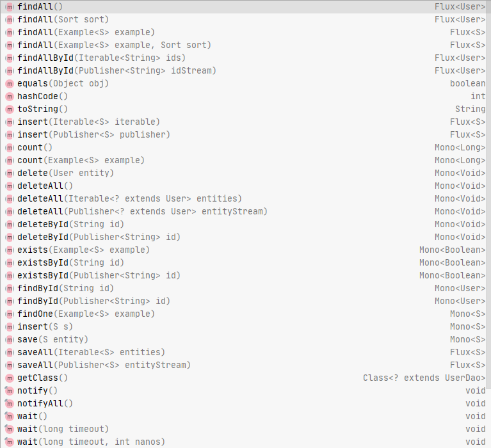Choose saveAll(Iterable<S> entities) method
This screenshot has height=448, width=491.
coord(91,352)
